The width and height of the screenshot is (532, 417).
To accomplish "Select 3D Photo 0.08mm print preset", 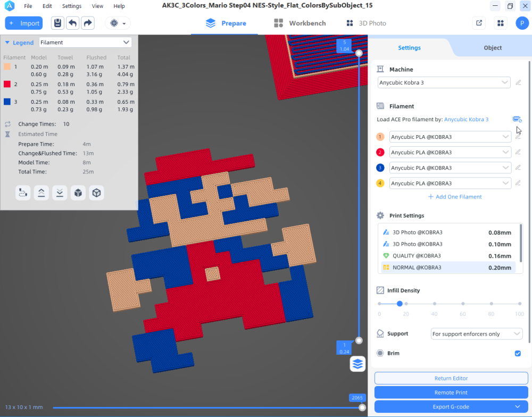I will pyautogui.click(x=448, y=232).
